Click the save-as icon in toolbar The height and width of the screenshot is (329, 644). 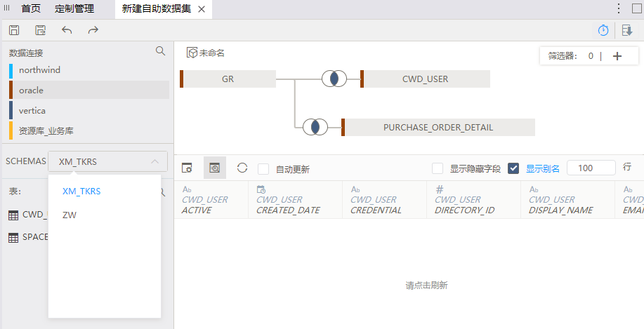[40, 30]
